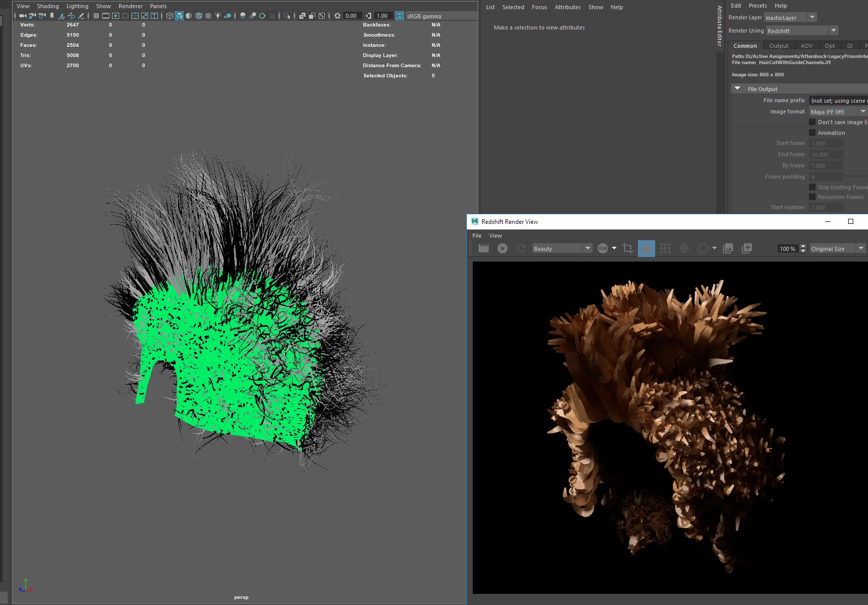Viewport: 868px width, 605px height.
Task: Collapse the File Output section
Action: 737,89
